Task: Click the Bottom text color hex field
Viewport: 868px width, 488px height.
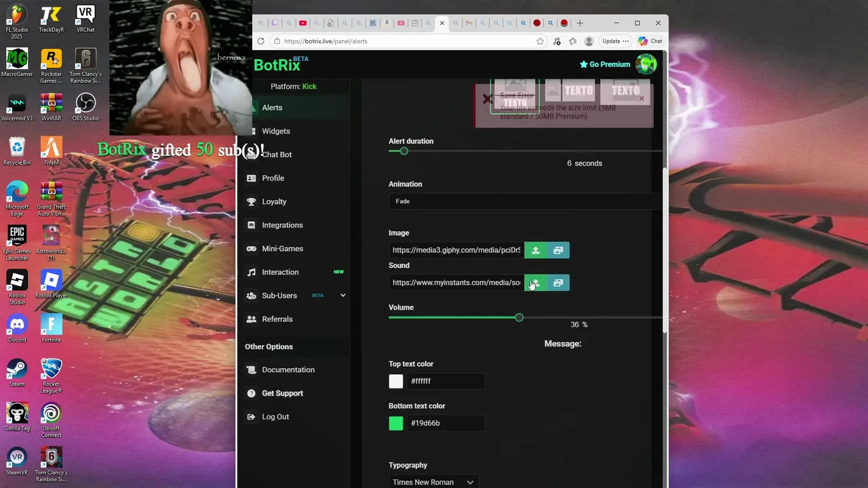Action: (446, 423)
